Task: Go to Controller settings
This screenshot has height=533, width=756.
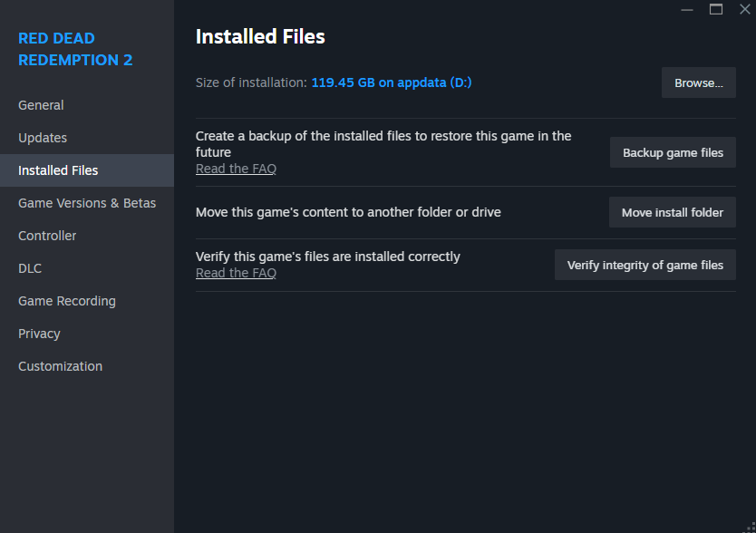Action: coord(47,236)
